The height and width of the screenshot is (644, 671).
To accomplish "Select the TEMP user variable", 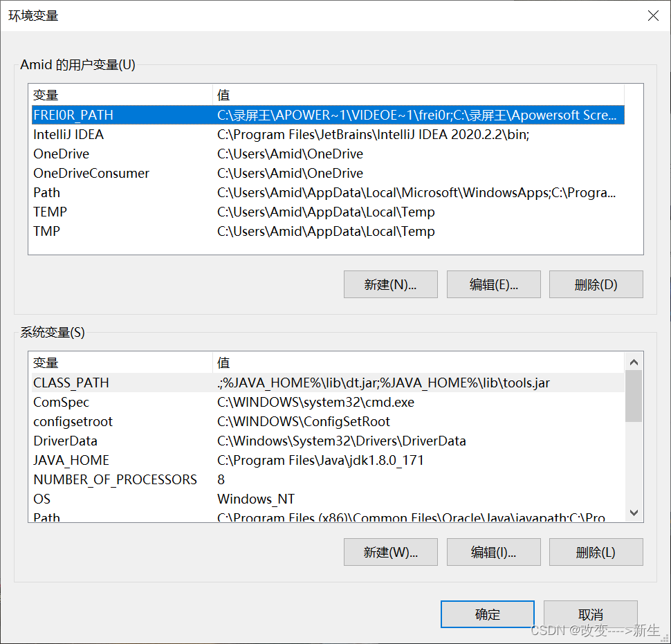I will click(328, 212).
